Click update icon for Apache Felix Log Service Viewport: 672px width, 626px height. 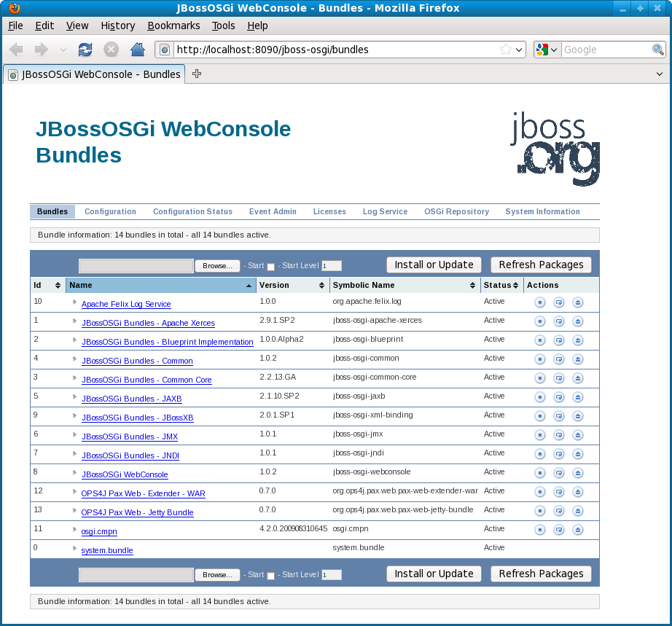tap(559, 302)
